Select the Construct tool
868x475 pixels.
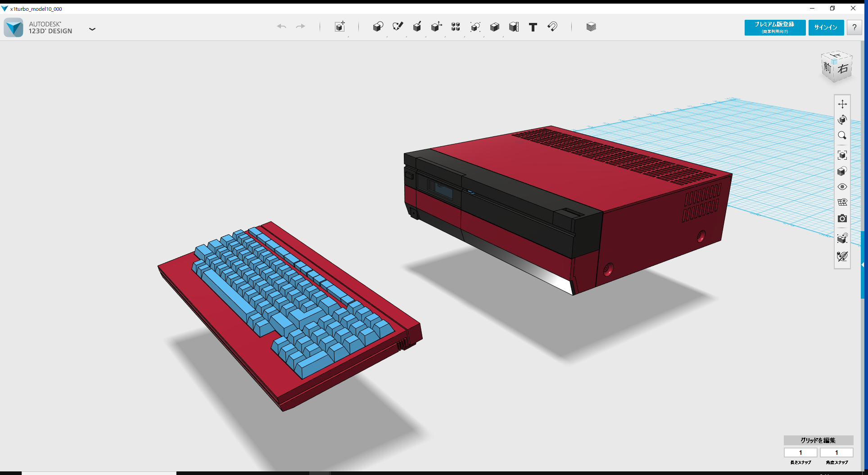click(417, 27)
